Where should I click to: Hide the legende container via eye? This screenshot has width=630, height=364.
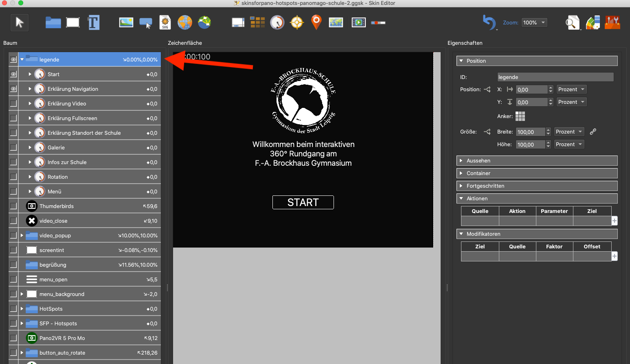point(13,59)
